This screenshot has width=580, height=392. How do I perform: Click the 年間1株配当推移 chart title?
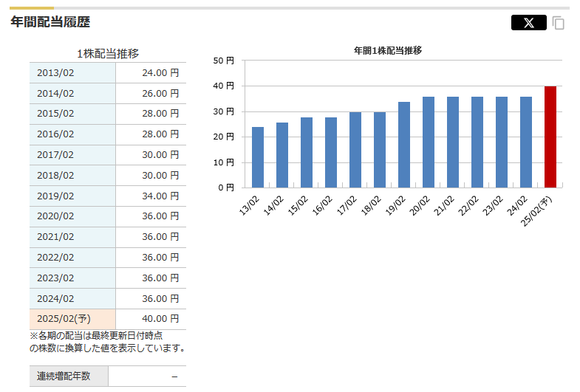click(x=388, y=50)
